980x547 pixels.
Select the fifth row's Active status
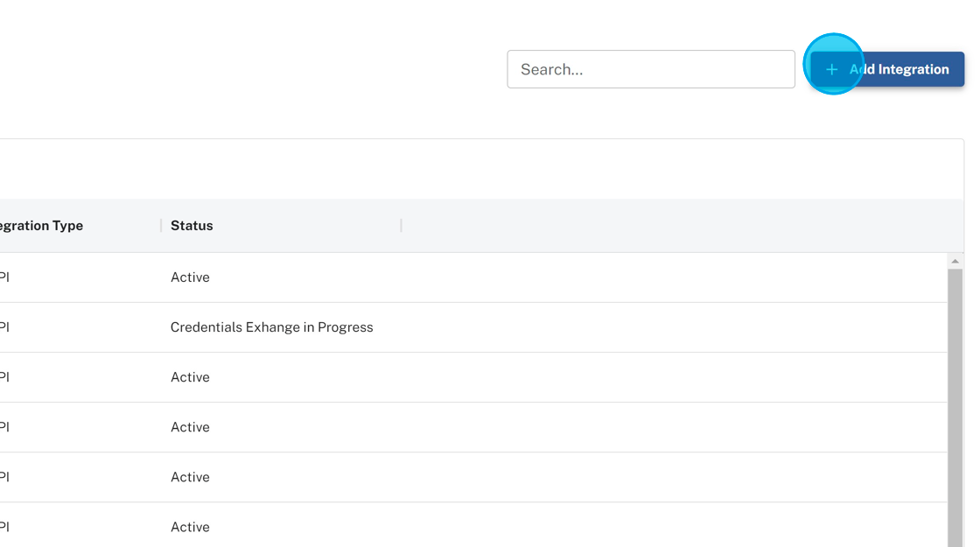tap(190, 477)
